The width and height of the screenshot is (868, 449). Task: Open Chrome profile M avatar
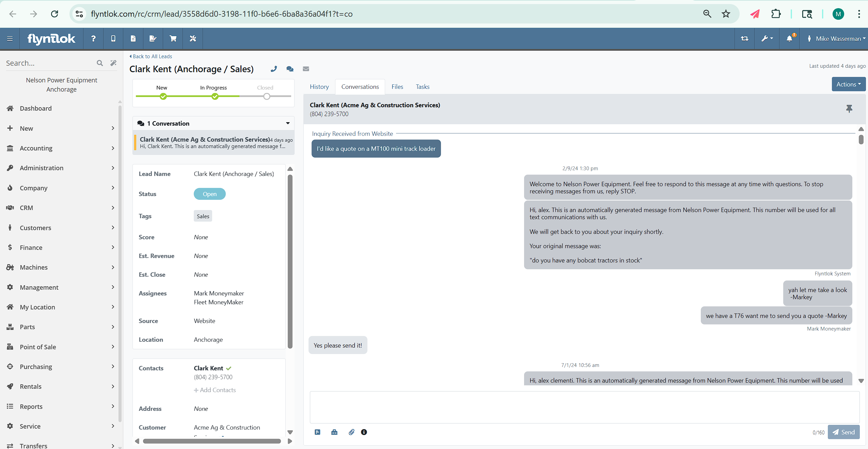point(838,14)
